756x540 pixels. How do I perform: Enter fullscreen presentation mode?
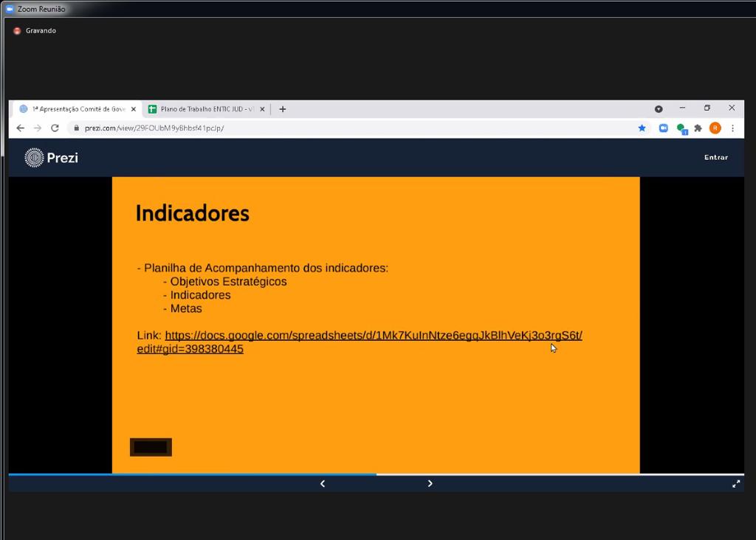coord(735,484)
